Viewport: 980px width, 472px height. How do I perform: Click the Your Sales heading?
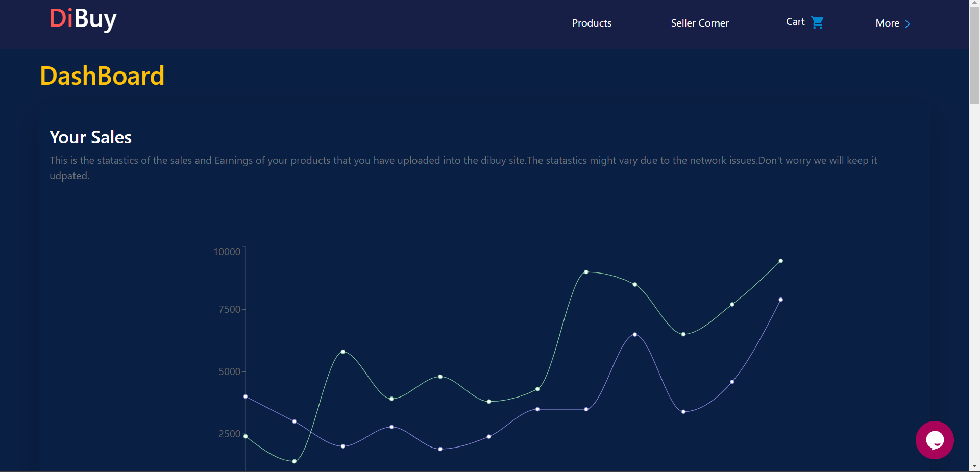(90, 137)
